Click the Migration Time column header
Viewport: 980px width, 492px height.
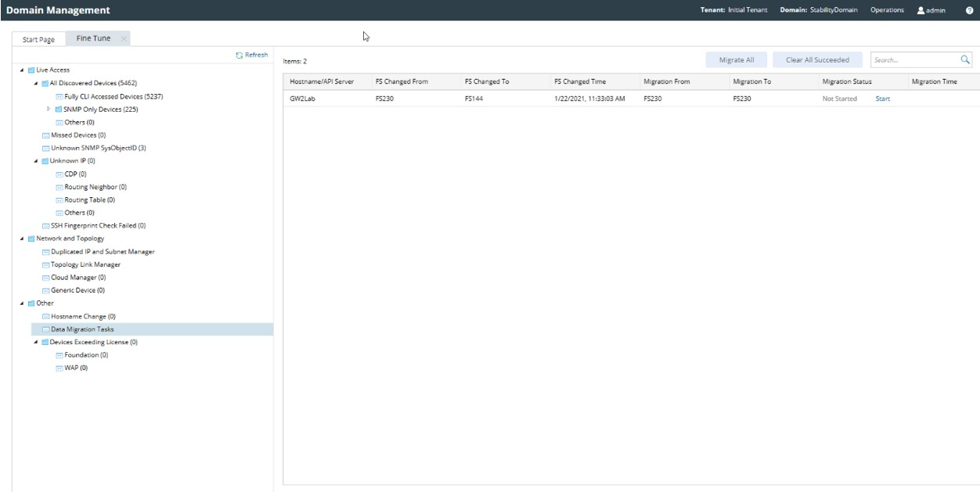(942, 81)
